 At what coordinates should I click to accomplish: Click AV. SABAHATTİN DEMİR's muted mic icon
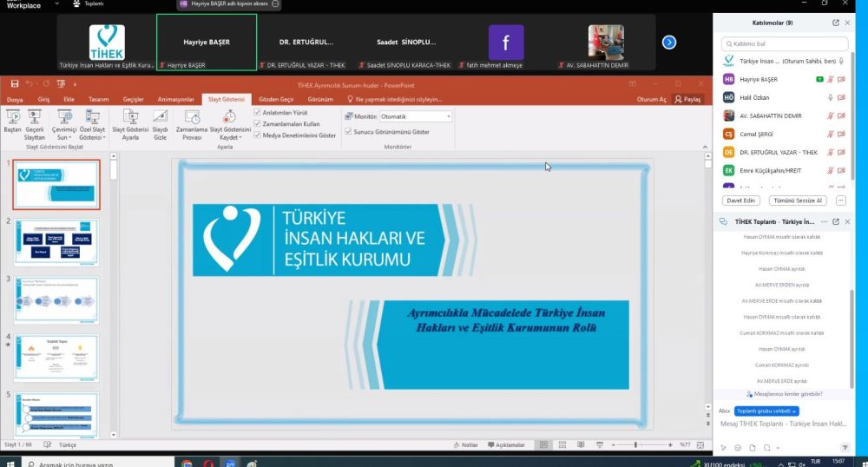point(831,115)
